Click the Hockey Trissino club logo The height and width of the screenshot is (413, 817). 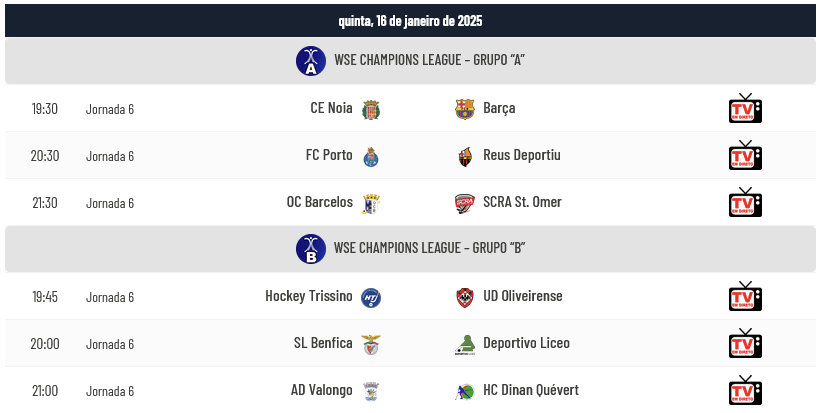[x=371, y=297]
